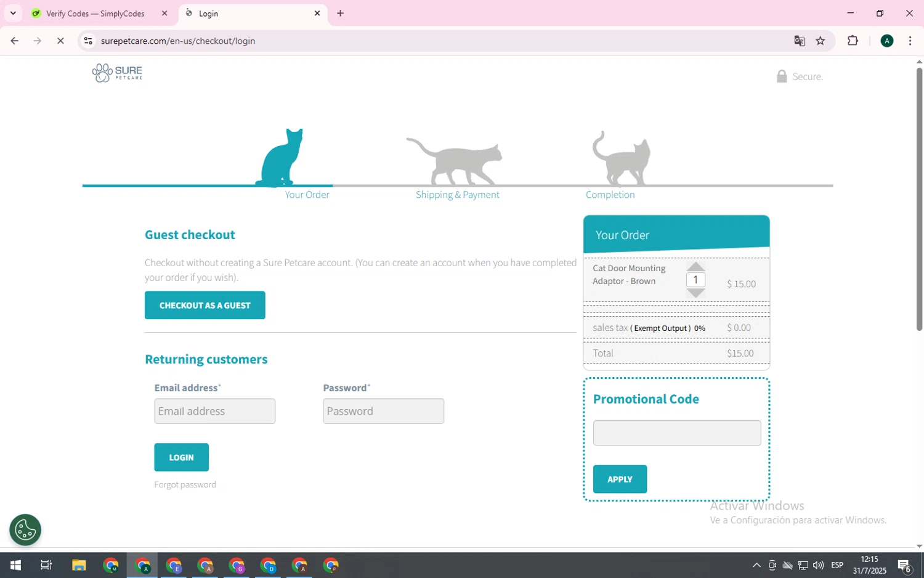Click the gray walking cat icon
Image resolution: width=924 pixels, height=578 pixels.
pos(455,160)
